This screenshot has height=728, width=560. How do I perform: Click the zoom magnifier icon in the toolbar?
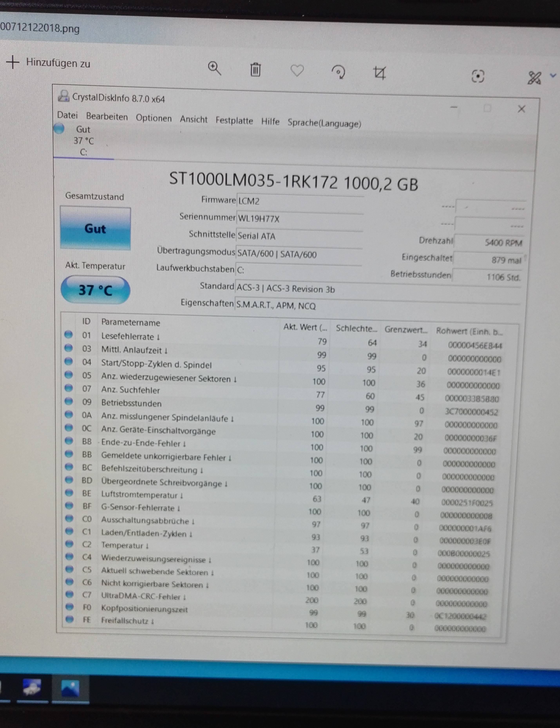(214, 68)
